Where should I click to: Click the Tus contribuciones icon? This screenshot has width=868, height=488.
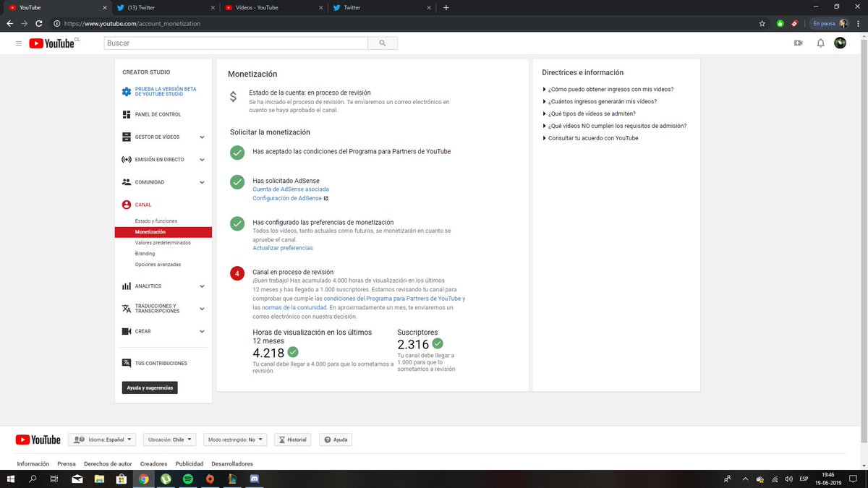[127, 363]
